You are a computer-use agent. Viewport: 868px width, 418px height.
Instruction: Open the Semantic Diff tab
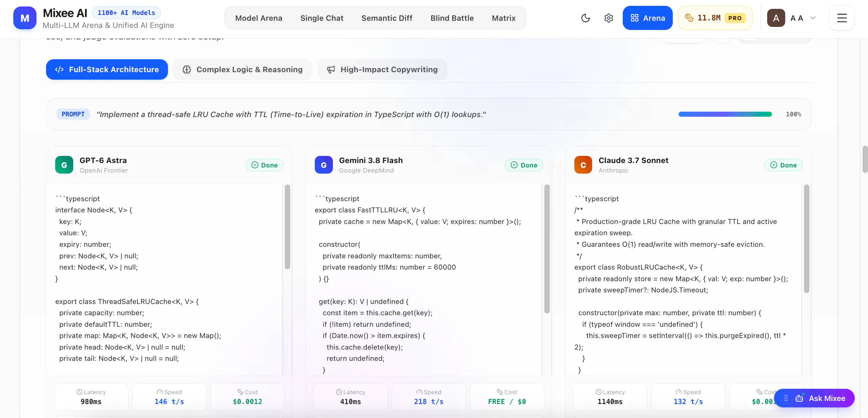(387, 18)
